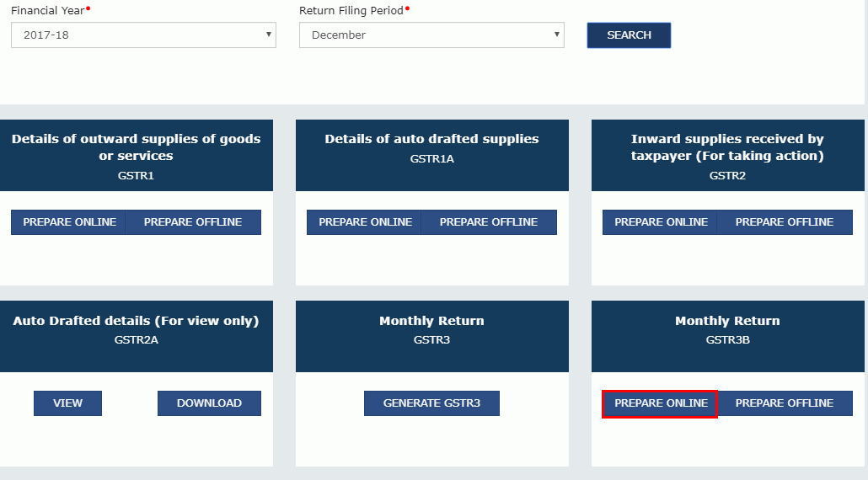Open the Financial Year dropdown
The image size is (868, 480).
coord(143,35)
